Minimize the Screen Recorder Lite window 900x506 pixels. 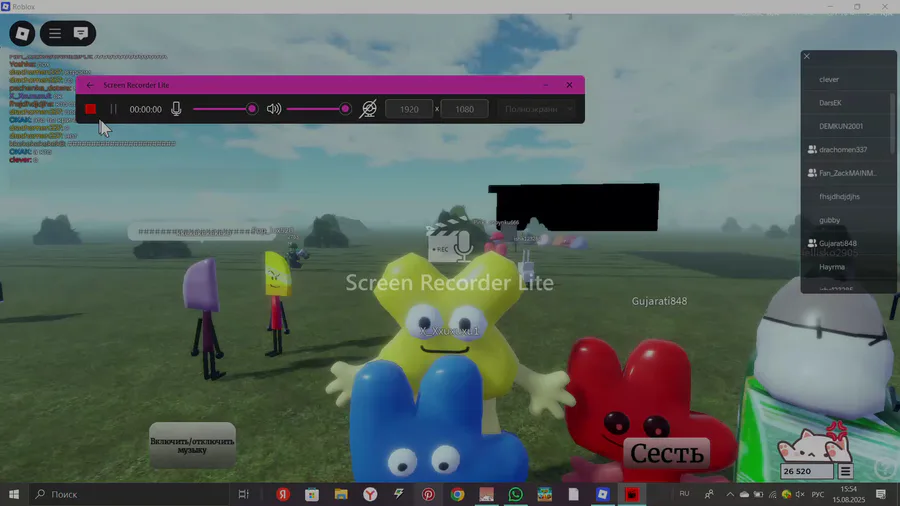(546, 85)
